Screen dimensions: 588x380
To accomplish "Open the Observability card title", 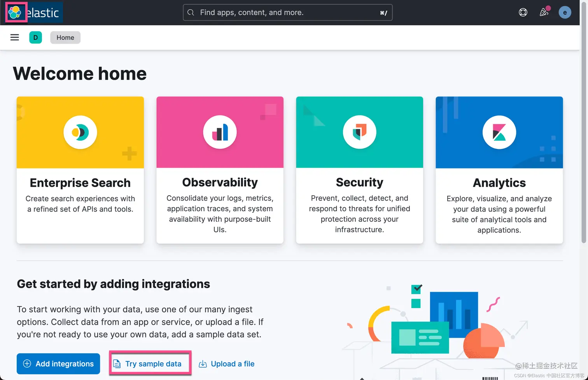I will [x=220, y=182].
